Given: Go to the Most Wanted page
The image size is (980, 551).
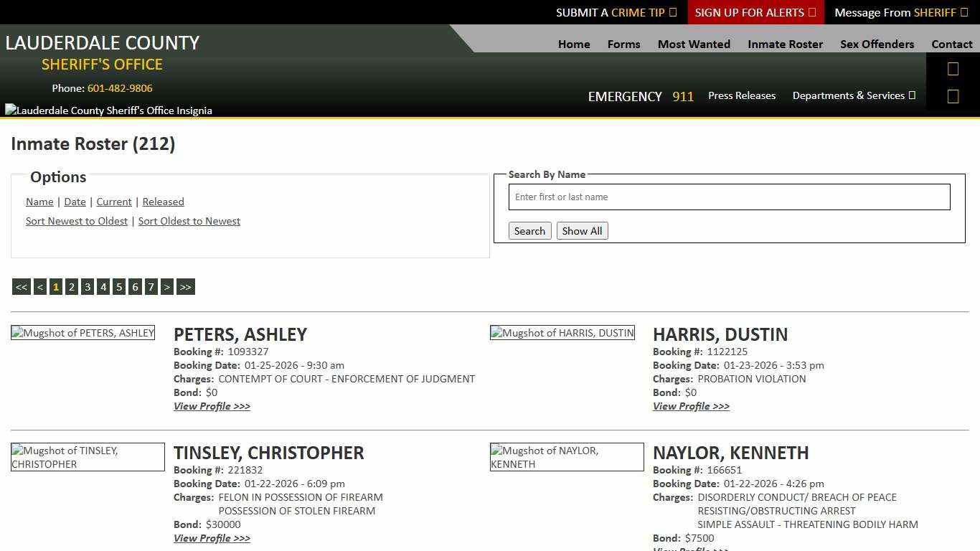Looking at the screenshot, I should tap(693, 44).
